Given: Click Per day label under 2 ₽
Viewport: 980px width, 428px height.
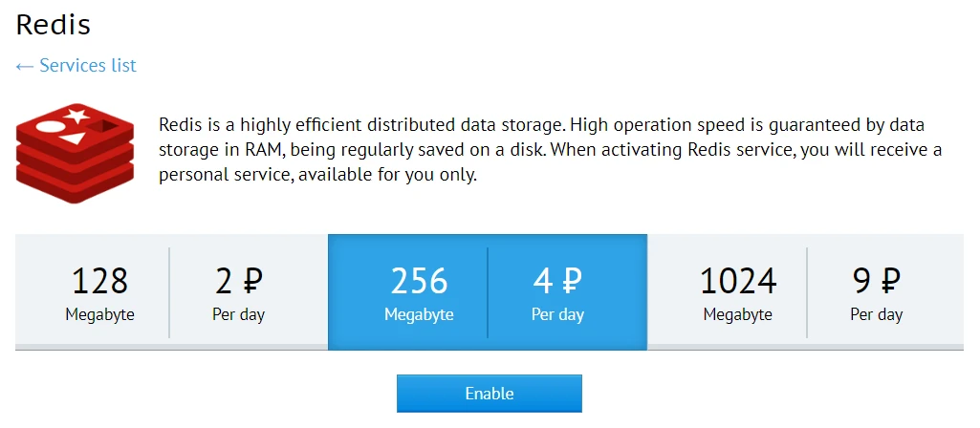Looking at the screenshot, I should coord(239,314).
